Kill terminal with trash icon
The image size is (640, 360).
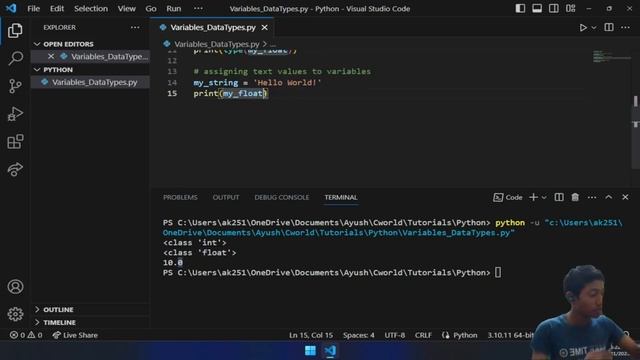(575, 197)
